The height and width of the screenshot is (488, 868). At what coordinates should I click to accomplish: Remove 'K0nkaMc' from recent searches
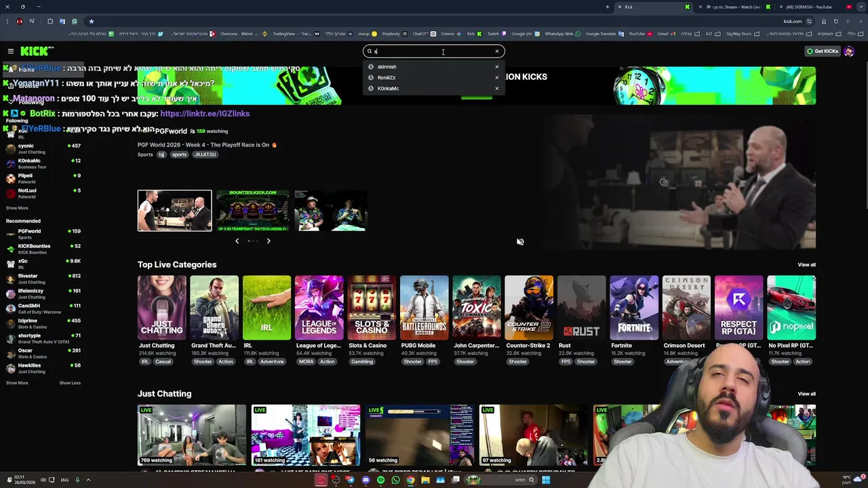coord(497,88)
